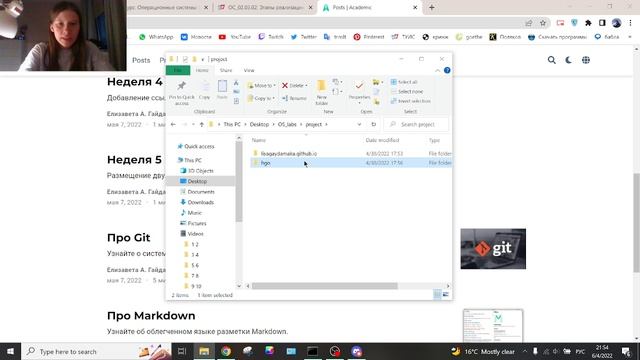Open Music in navigation pane

[191, 213]
